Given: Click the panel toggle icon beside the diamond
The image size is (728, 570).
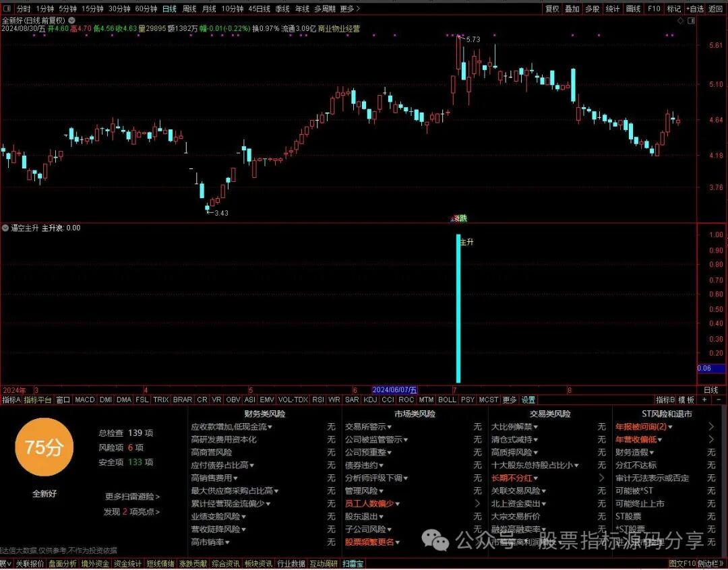Looking at the screenshot, I should tap(692, 21).
